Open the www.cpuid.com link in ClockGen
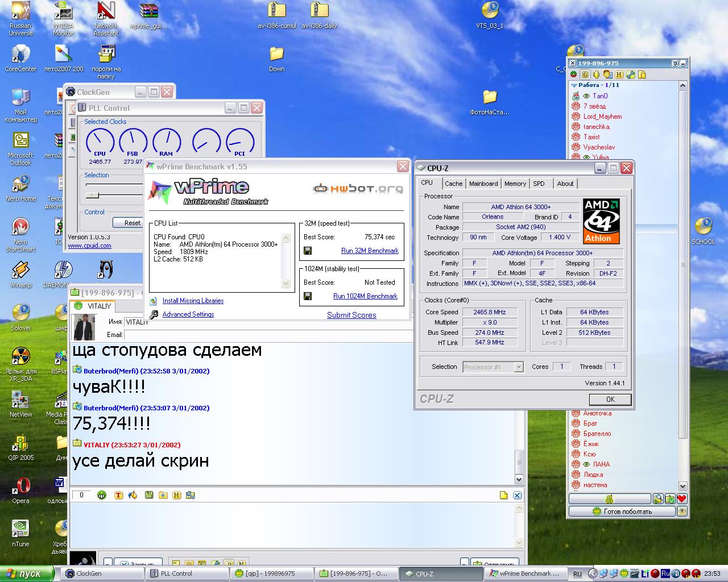728x582 pixels. (x=89, y=246)
